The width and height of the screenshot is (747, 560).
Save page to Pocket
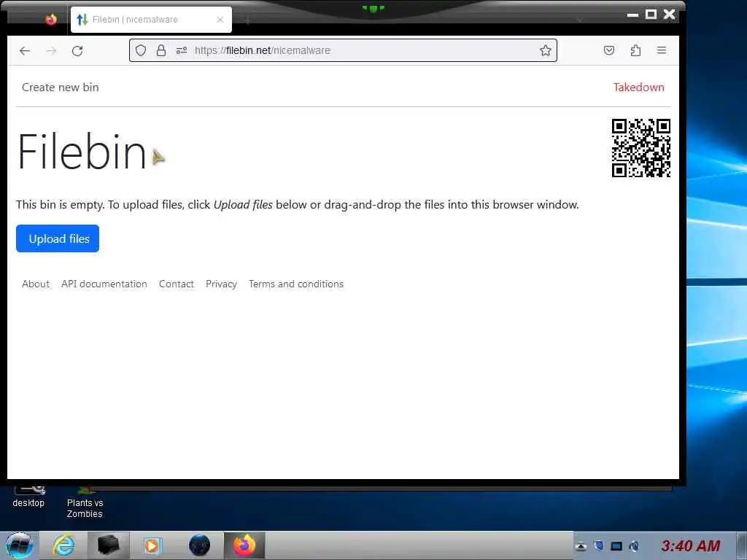[609, 50]
